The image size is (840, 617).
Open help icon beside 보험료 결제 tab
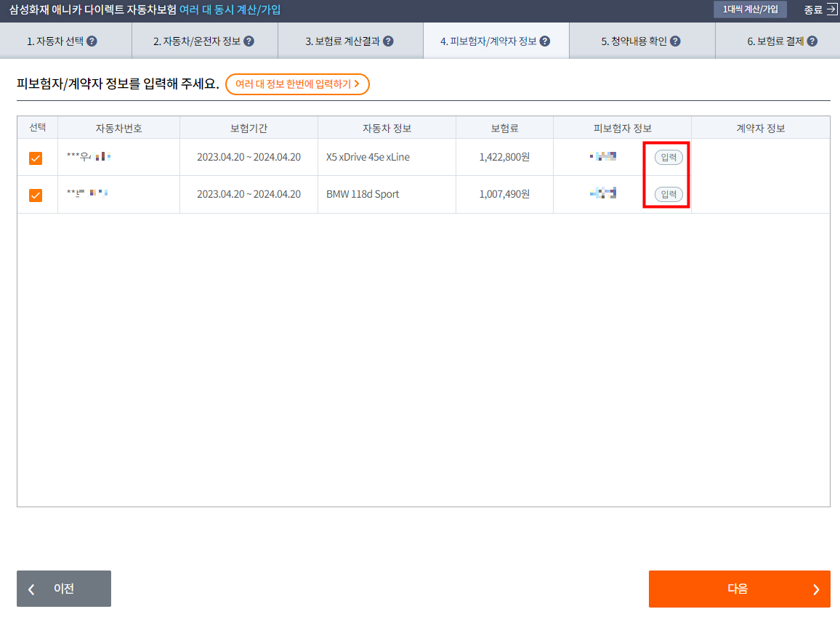(812, 41)
